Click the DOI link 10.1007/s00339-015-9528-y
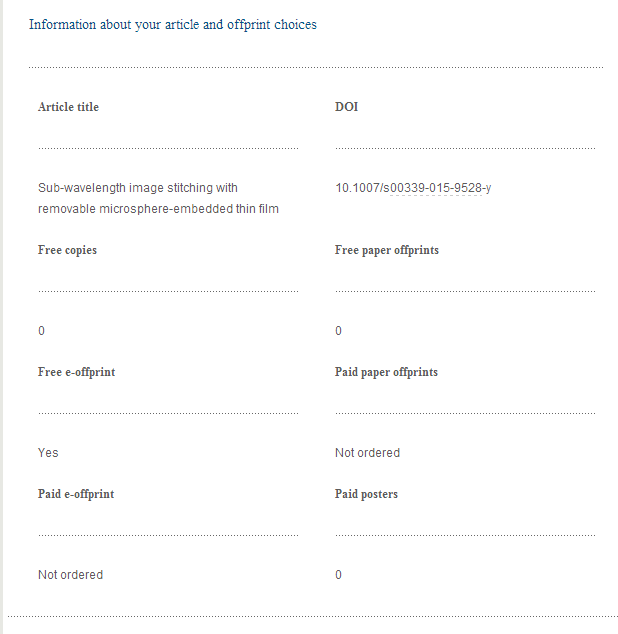Image resolution: width=618 pixels, height=634 pixels. [413, 188]
